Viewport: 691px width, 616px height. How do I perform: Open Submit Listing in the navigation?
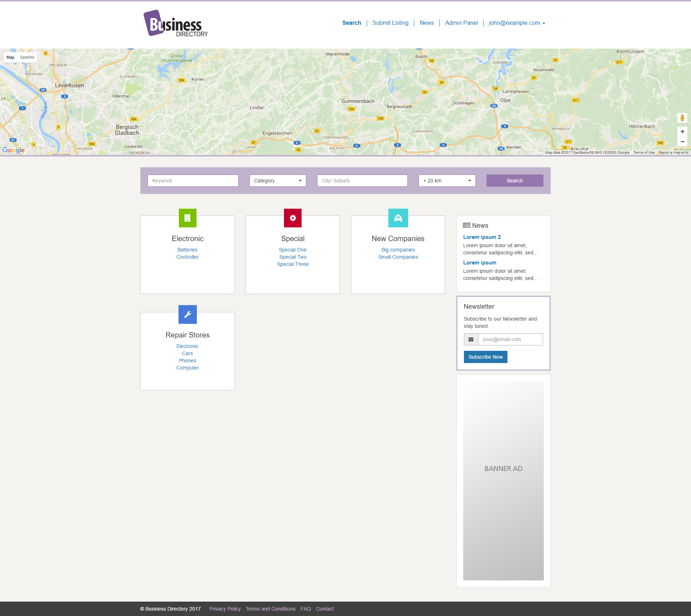pos(390,23)
